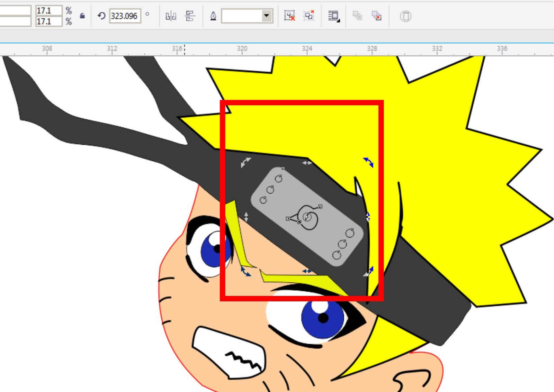Image resolution: width=554 pixels, height=392 pixels.
Task: Toggle the lock ratio padlock
Action: 82,16
